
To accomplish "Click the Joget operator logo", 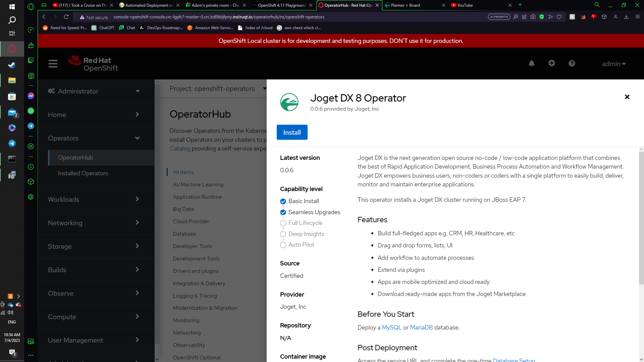I will tap(289, 102).
